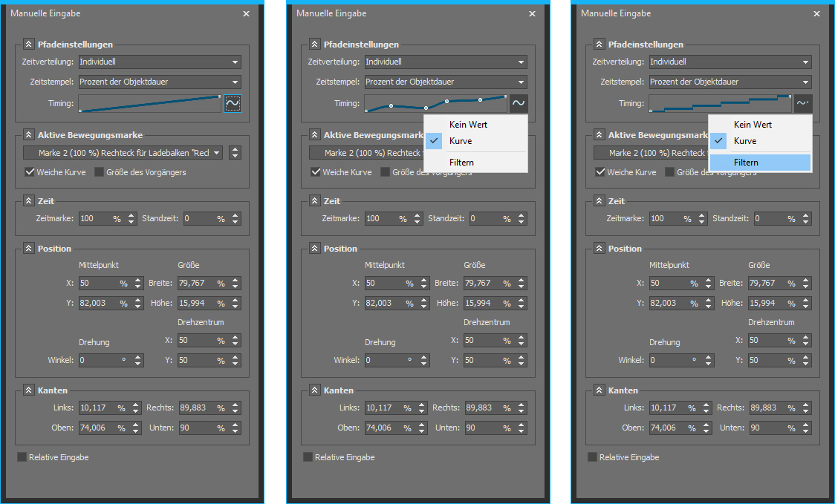Click marker stepper arrows beside Marke 2 in left panel
The image size is (835, 504).
coord(235,153)
